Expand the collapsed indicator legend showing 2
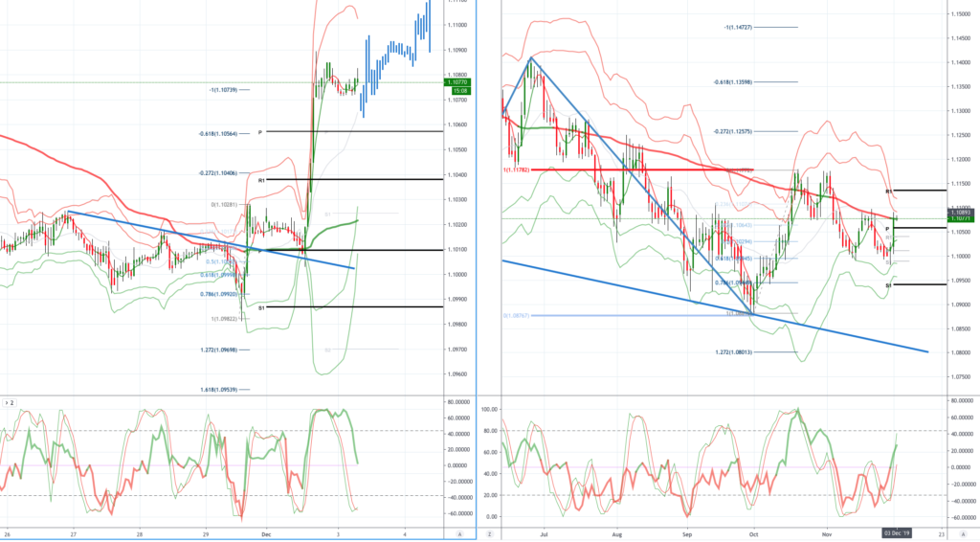This screenshot has width=980, height=542. 9,403
